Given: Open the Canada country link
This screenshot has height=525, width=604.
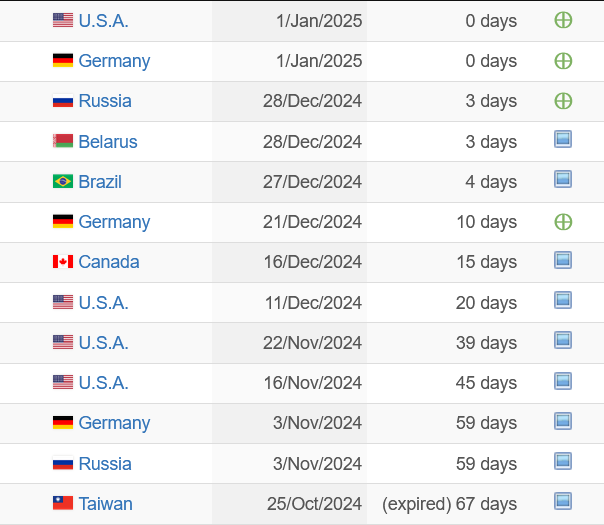Looking at the screenshot, I should [x=109, y=262].
